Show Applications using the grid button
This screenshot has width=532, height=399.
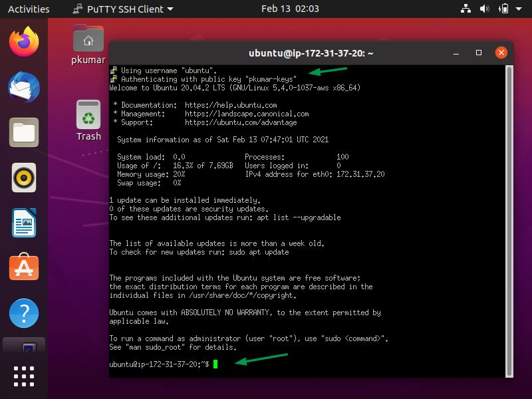[23, 376]
